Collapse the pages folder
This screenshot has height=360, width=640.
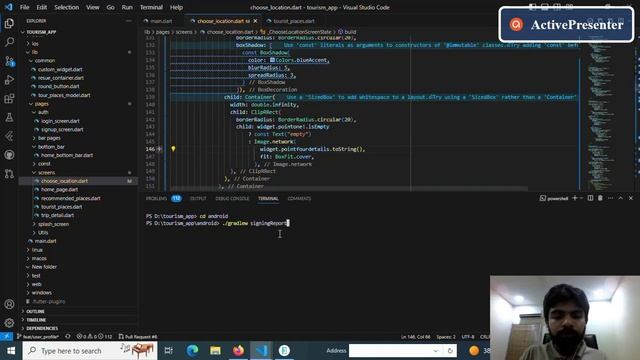point(41,104)
